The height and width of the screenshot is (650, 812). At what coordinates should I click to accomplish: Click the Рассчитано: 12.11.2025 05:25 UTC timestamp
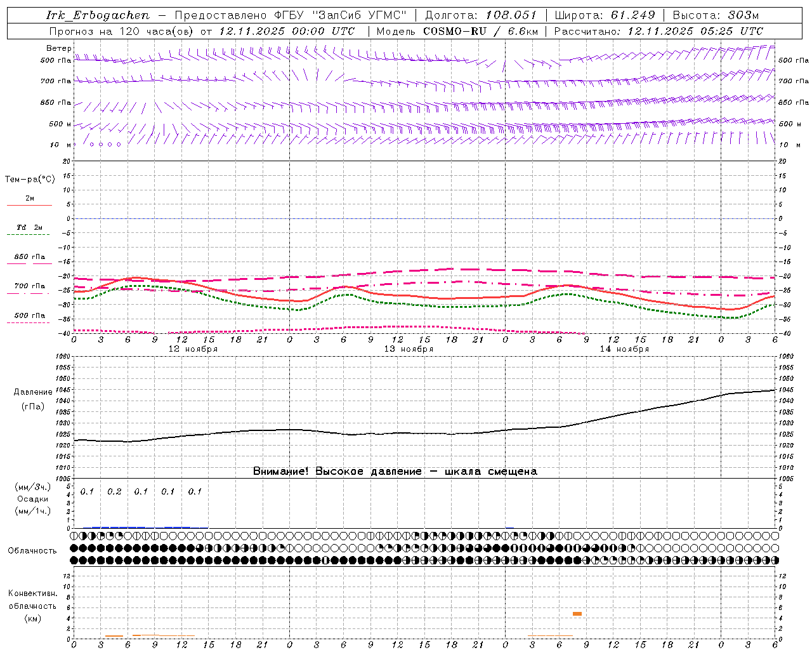click(x=658, y=31)
